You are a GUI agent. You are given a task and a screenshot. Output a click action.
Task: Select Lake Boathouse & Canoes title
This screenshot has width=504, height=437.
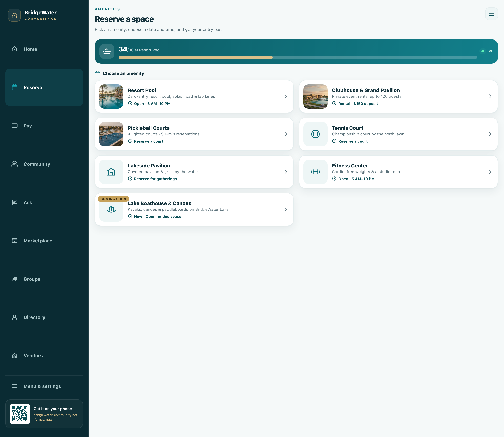159,203
